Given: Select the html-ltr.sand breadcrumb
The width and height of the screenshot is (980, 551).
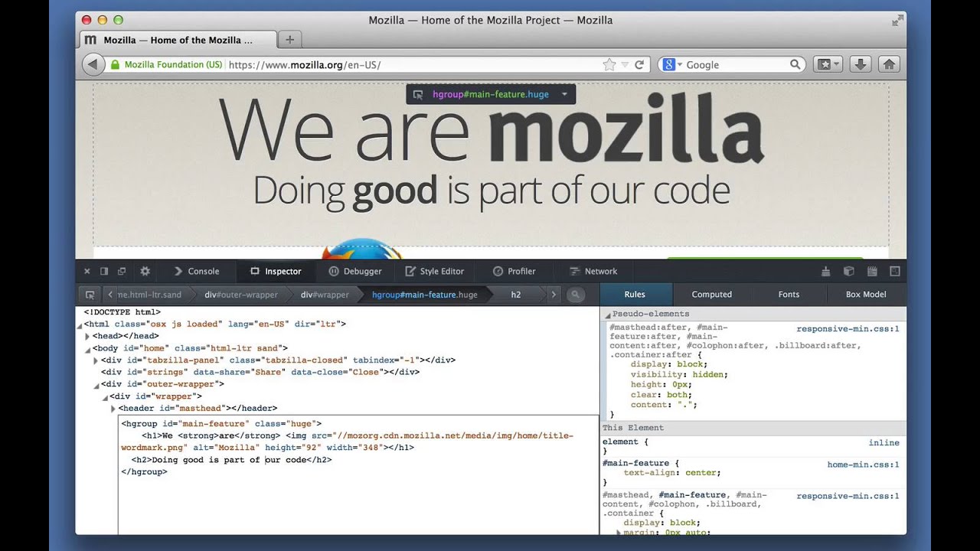Looking at the screenshot, I should (x=150, y=295).
